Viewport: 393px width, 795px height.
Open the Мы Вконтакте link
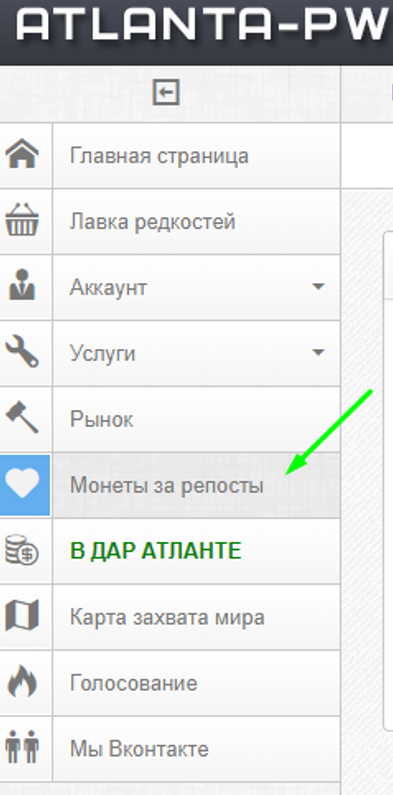(x=196, y=749)
